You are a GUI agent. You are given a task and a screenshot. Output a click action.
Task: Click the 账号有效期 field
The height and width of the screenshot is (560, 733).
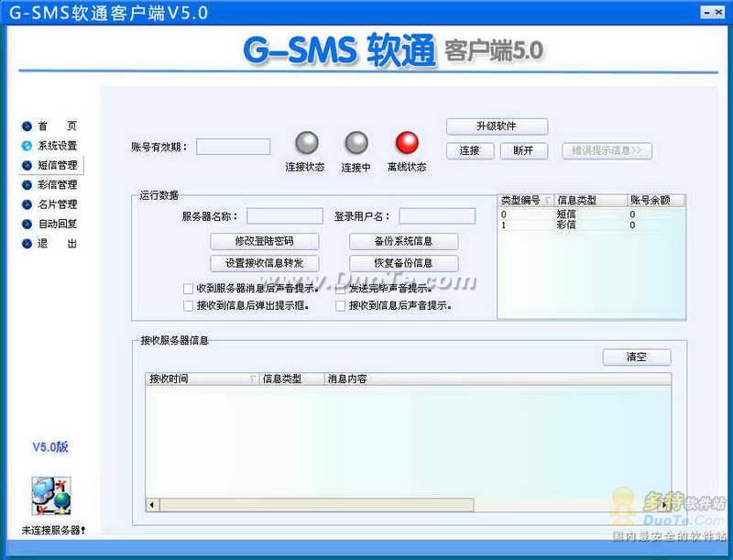click(x=234, y=147)
